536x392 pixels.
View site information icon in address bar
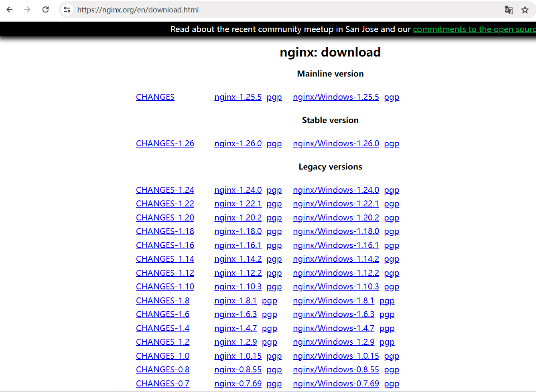(67, 10)
